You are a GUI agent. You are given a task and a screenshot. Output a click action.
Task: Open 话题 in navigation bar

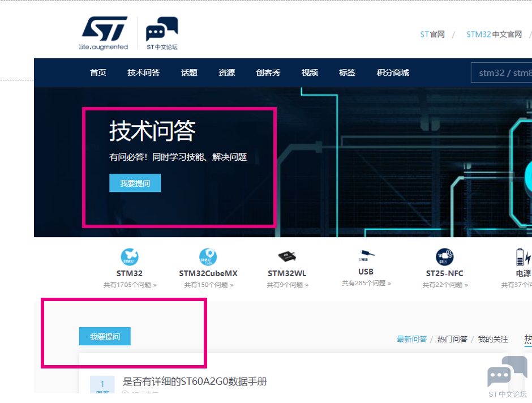[189, 72]
